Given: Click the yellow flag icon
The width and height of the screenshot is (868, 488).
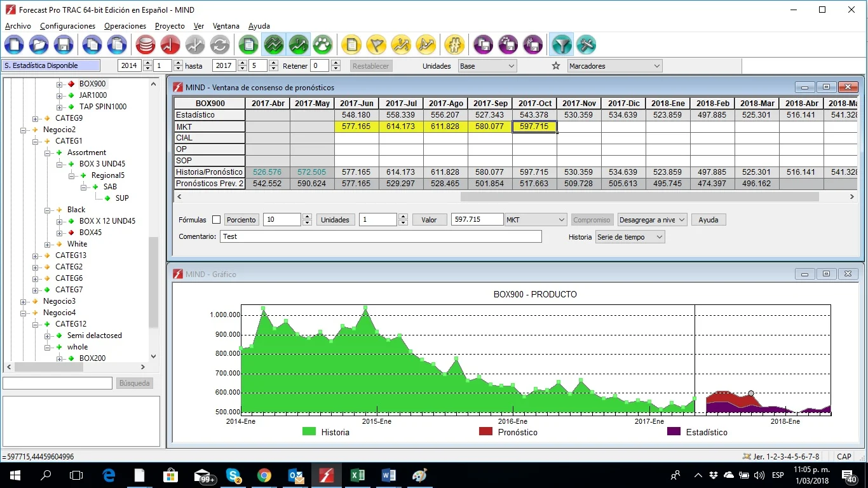Looking at the screenshot, I should [377, 45].
